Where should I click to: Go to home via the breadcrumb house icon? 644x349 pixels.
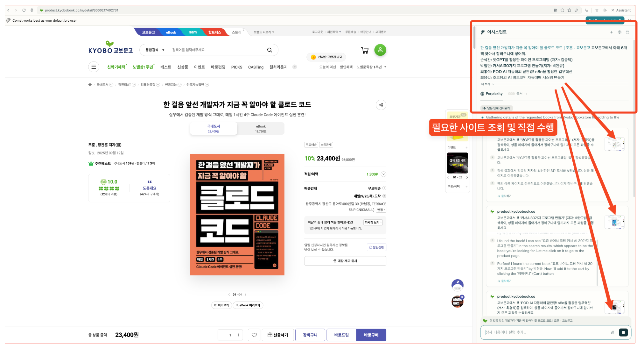click(x=90, y=85)
